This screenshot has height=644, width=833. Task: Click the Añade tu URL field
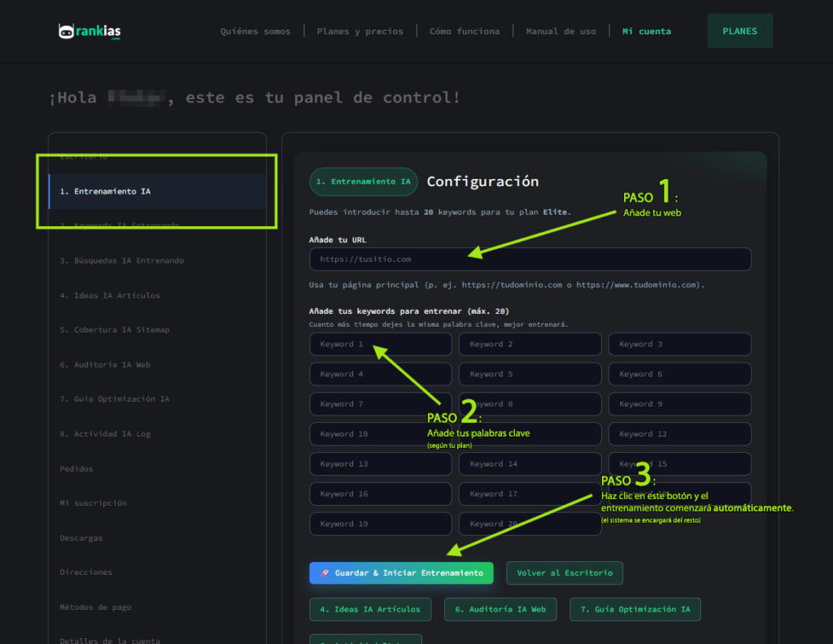point(530,259)
